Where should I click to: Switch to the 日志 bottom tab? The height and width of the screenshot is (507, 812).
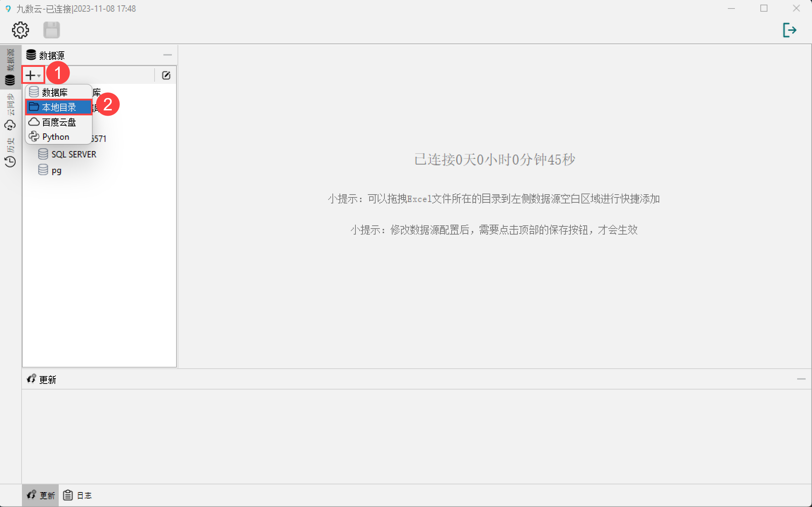click(x=77, y=495)
